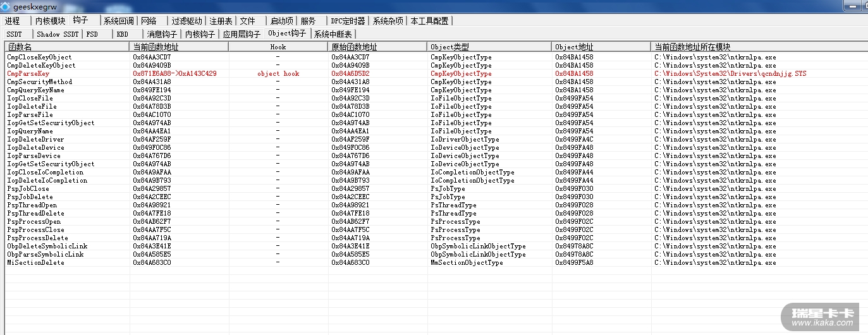Open the 消息钩子 sub-tab
This screenshot has width=868, height=335.
pos(162,34)
